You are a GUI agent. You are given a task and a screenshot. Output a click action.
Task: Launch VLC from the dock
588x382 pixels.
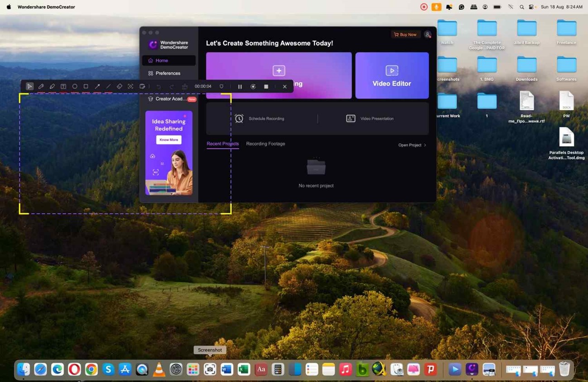[159, 369]
